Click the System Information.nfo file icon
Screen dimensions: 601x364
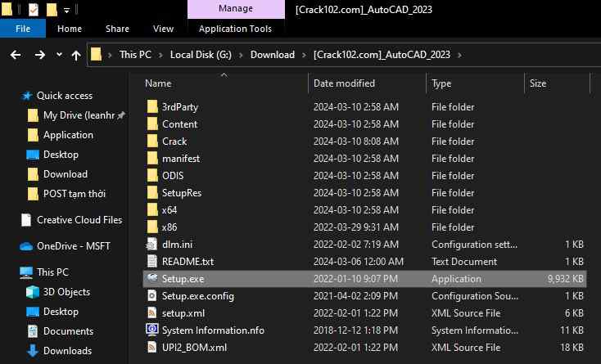(x=151, y=330)
